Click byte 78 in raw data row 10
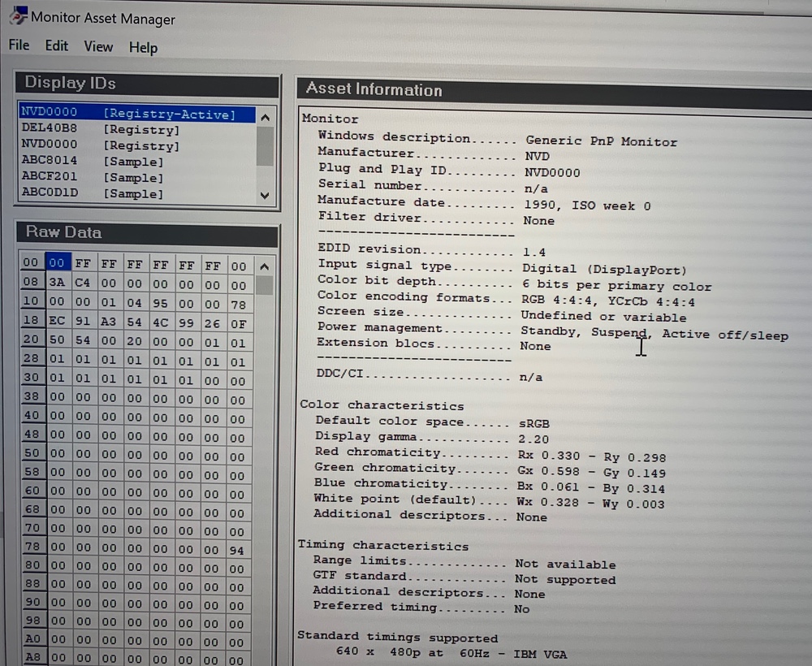This screenshot has width=812, height=666. (239, 305)
